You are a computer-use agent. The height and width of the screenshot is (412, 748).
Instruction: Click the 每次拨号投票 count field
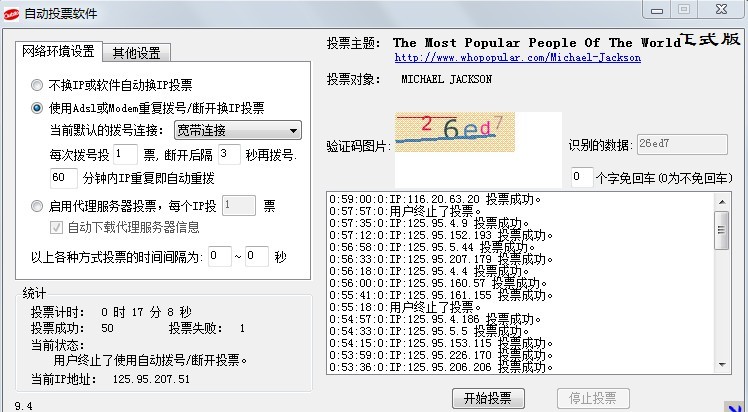[x=125, y=154]
